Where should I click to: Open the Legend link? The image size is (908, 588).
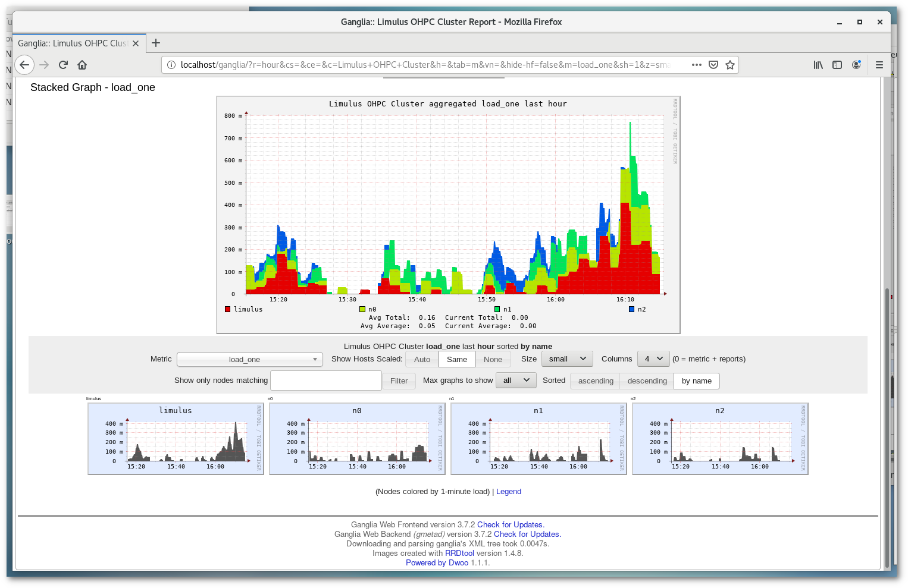(x=508, y=492)
